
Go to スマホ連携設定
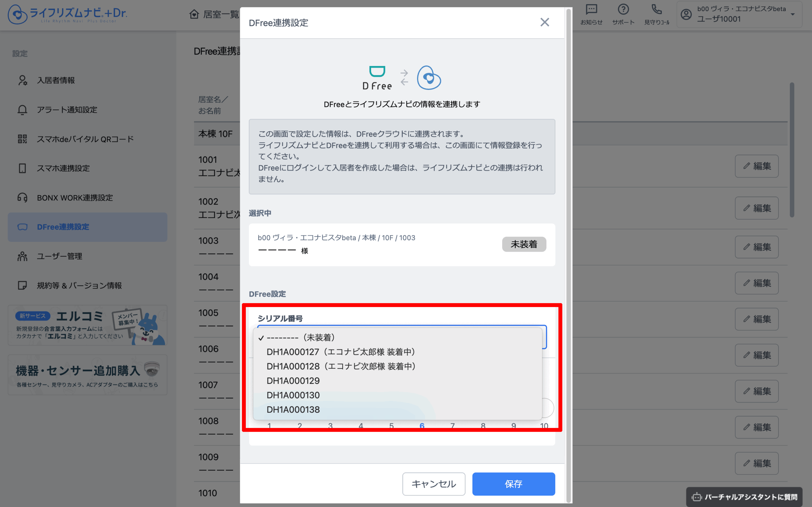pos(88,168)
